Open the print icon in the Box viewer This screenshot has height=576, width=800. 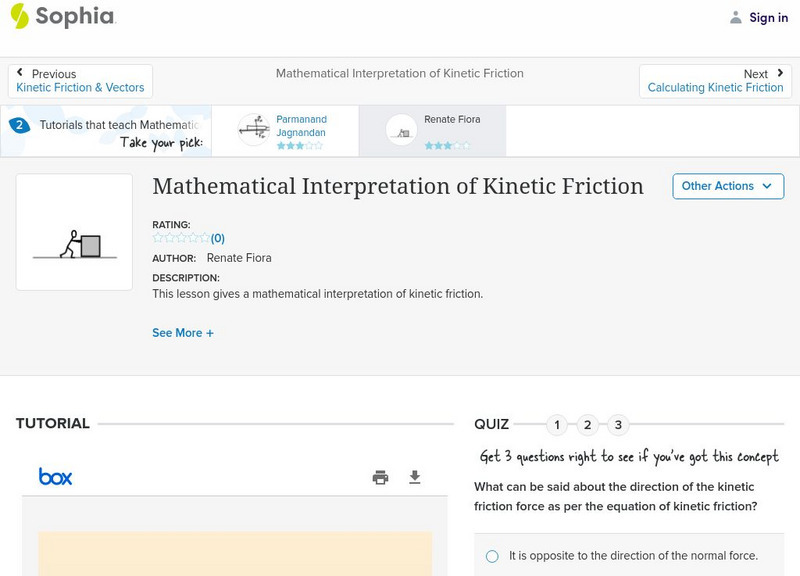tap(380, 477)
